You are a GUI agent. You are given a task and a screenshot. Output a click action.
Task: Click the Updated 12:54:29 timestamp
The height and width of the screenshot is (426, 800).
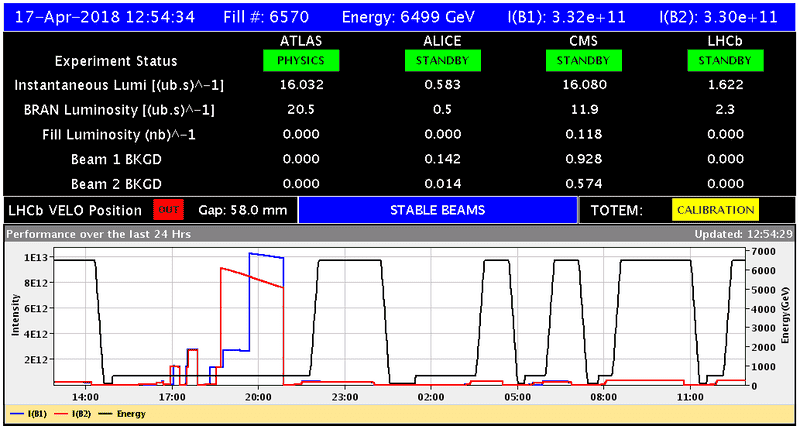pos(745,234)
